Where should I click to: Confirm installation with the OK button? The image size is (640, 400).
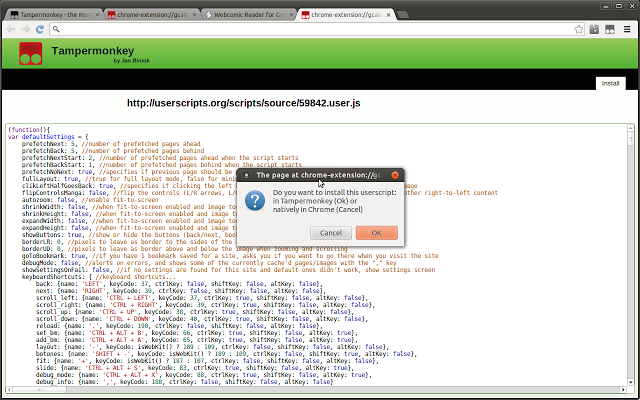tap(376, 233)
